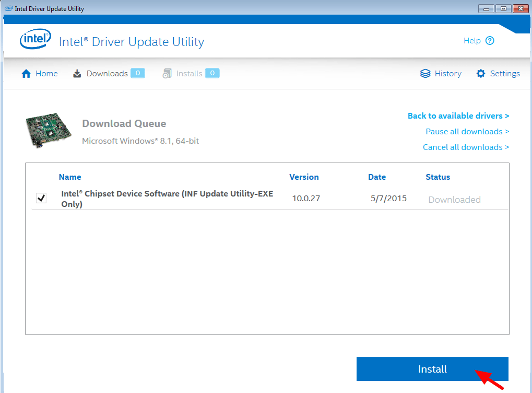Click the Help question mark icon

tap(490, 41)
